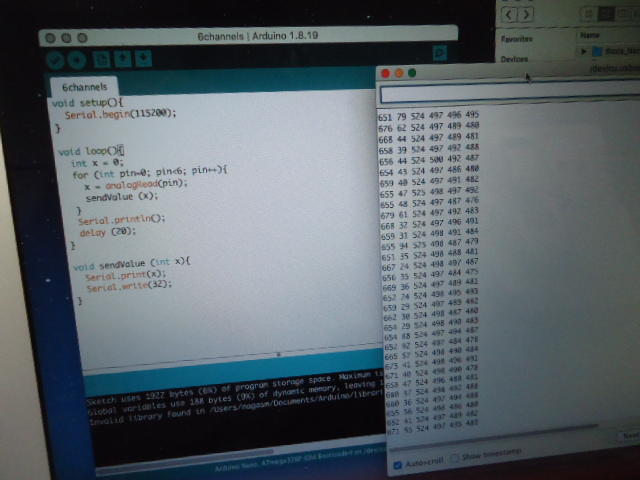The image size is (640, 480).
Task: Create a new sketch with the New icon
Action: (x=101, y=59)
